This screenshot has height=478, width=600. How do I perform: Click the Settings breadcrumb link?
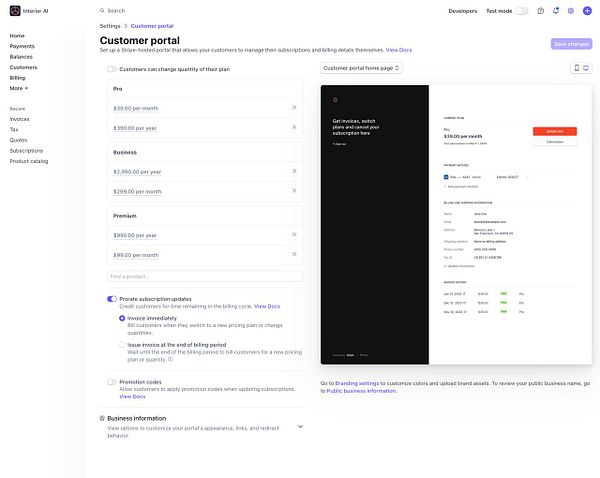pos(110,26)
